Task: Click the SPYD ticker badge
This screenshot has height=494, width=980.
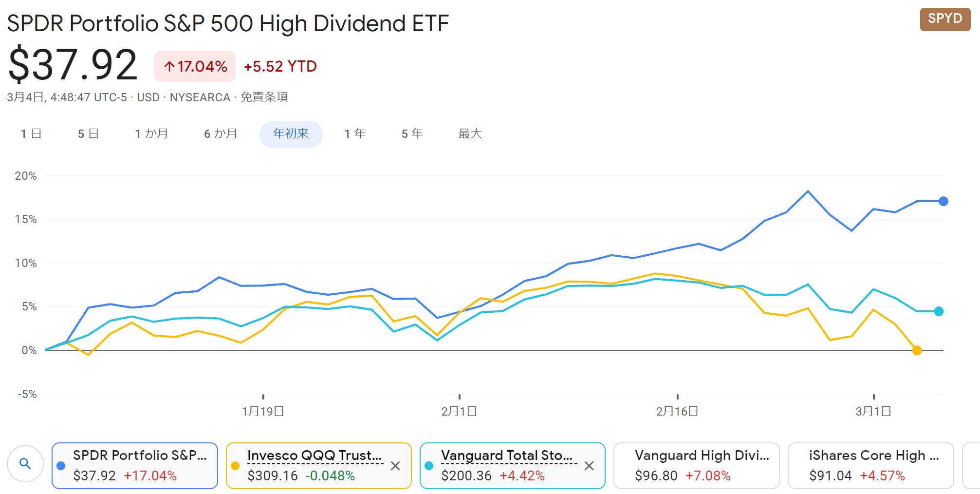Action: 944,19
